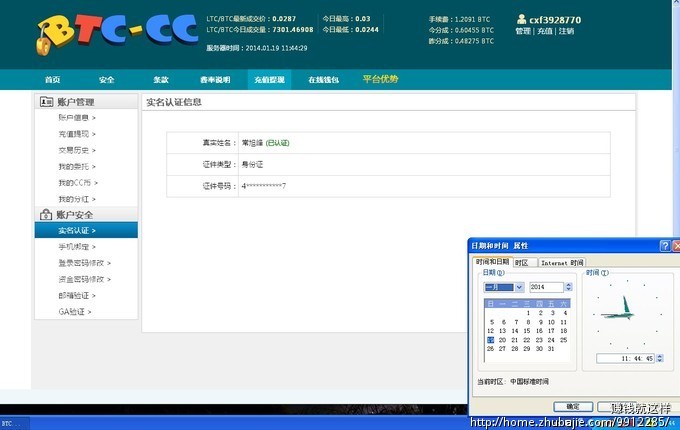The width and height of the screenshot is (680, 430).
Task: Click the help question mark in 日期和时间 dialog
Action: pyautogui.click(x=665, y=246)
